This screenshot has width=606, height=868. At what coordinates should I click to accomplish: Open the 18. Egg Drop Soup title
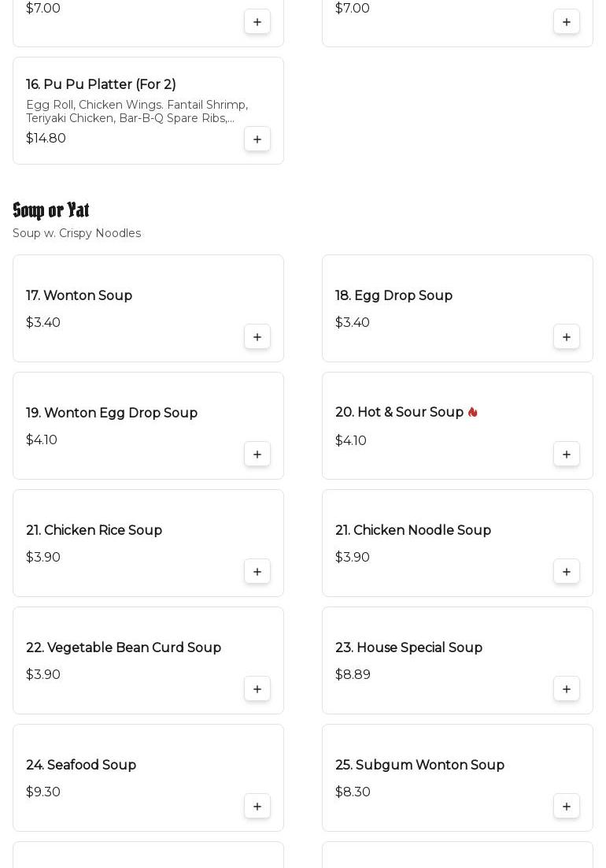(x=394, y=295)
